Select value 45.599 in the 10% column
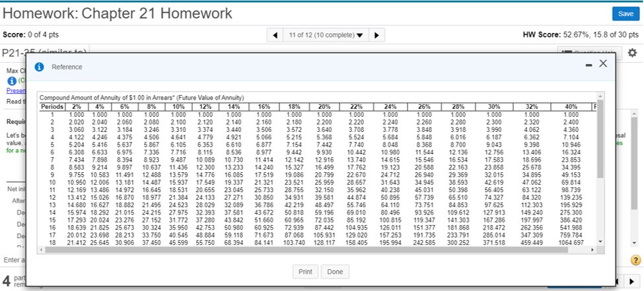 coord(178,243)
